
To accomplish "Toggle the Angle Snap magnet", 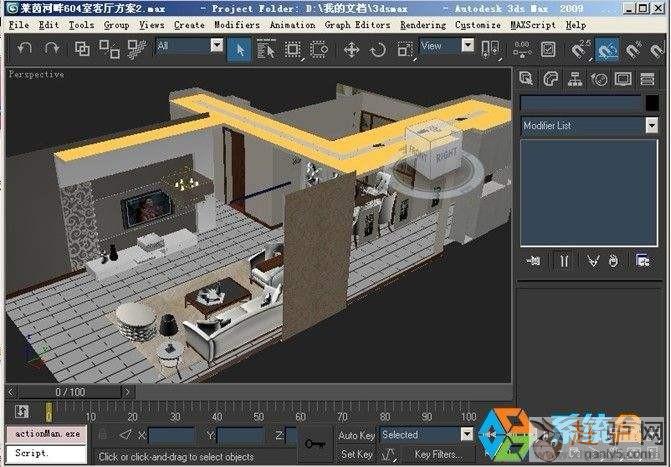I will click(x=607, y=48).
